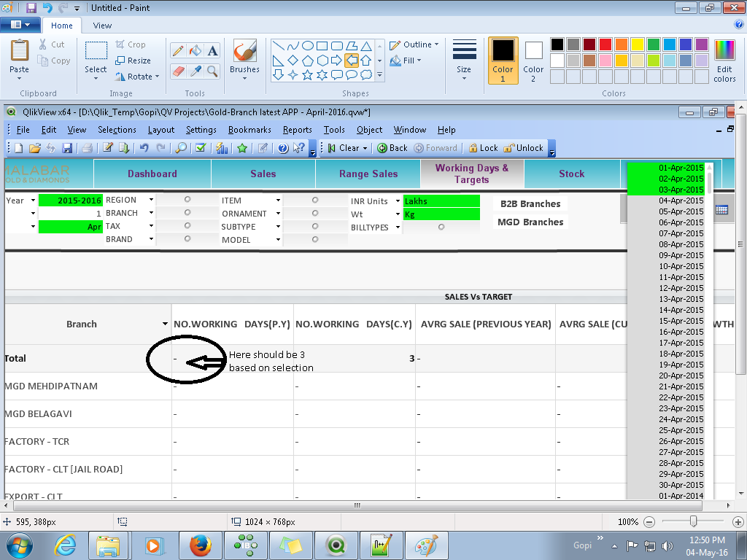
Task: Open the shape Outline dropdown
Action: click(x=414, y=44)
